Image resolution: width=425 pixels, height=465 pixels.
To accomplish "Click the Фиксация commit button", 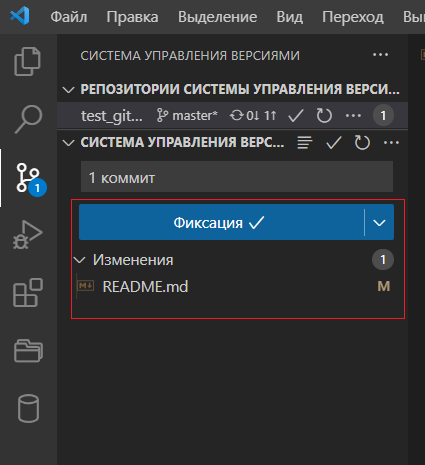I will click(222, 223).
